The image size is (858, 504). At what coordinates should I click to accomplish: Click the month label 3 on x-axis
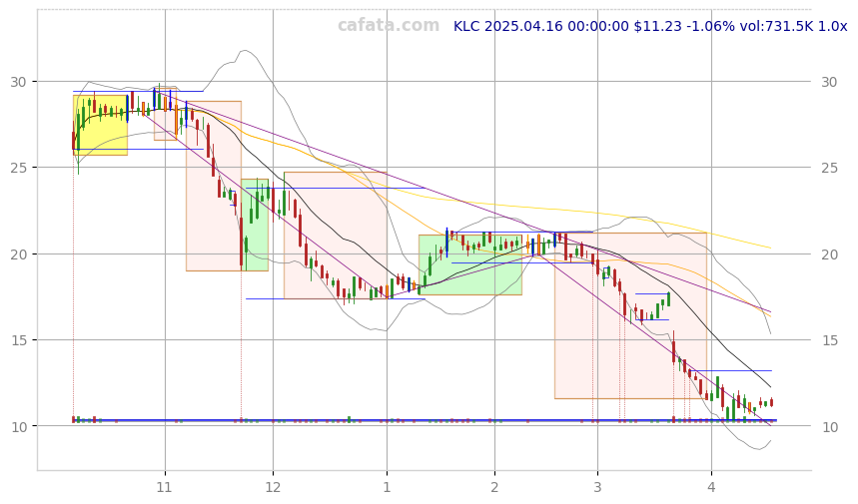point(597,487)
